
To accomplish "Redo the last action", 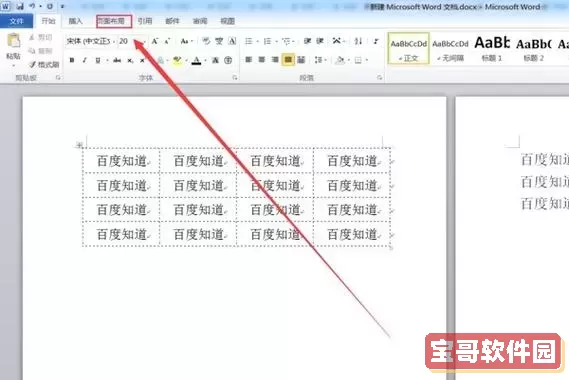I will point(50,6).
